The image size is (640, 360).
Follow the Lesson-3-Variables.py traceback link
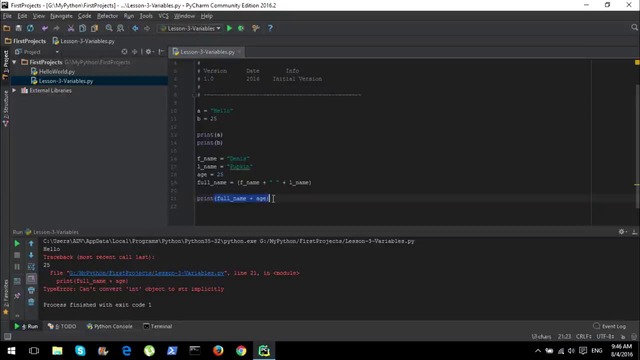(x=147, y=273)
